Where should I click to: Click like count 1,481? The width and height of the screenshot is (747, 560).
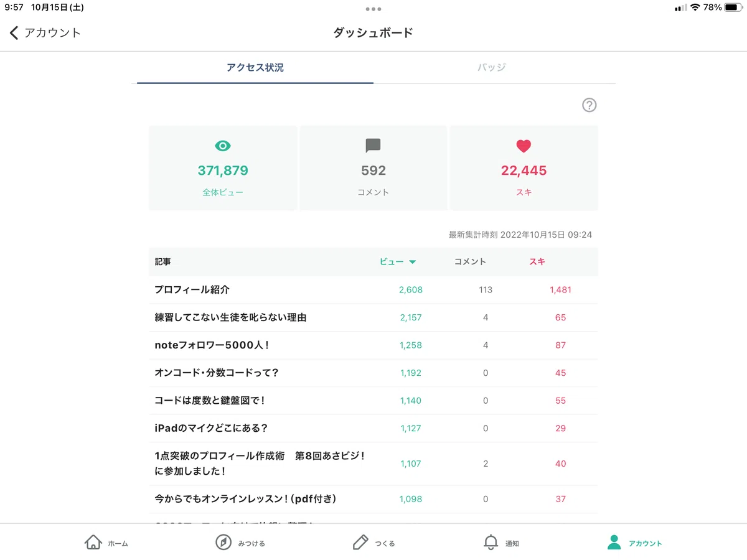click(560, 289)
